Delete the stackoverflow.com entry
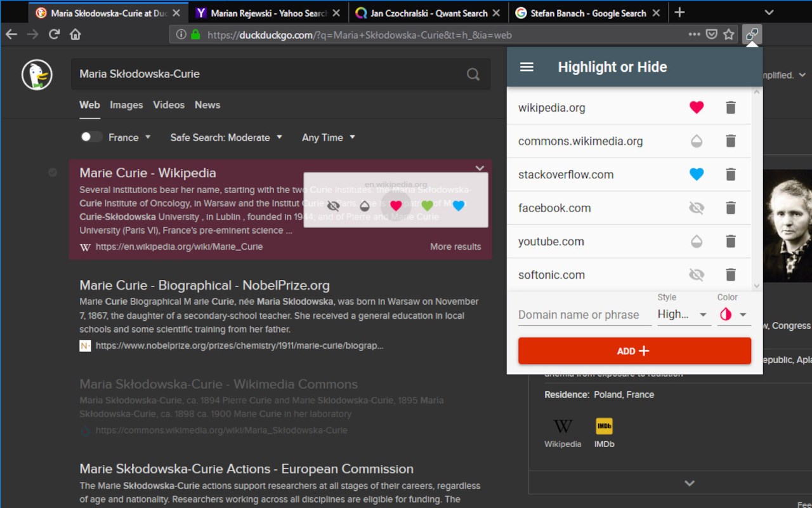812x508 pixels. coord(731,174)
